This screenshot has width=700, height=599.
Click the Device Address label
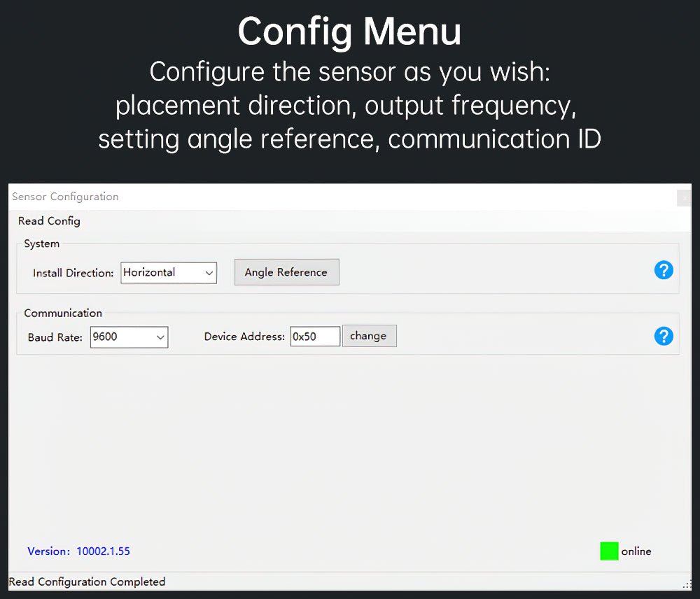click(244, 337)
